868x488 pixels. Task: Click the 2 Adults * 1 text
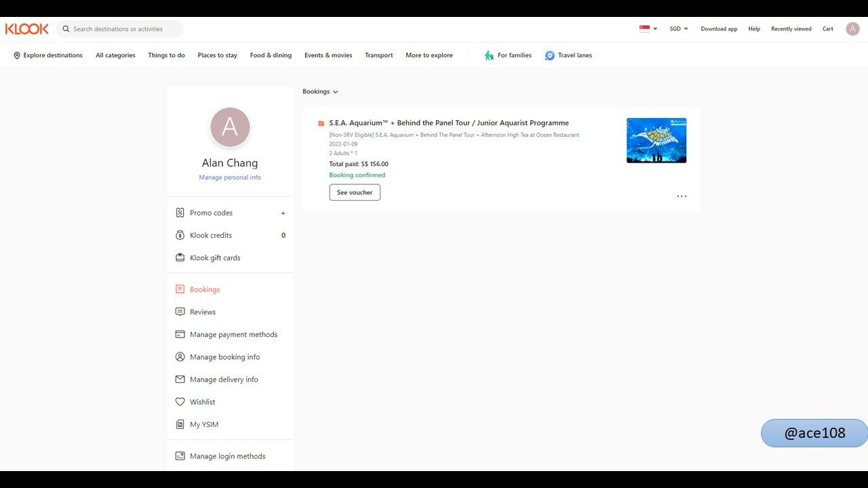pyautogui.click(x=343, y=154)
